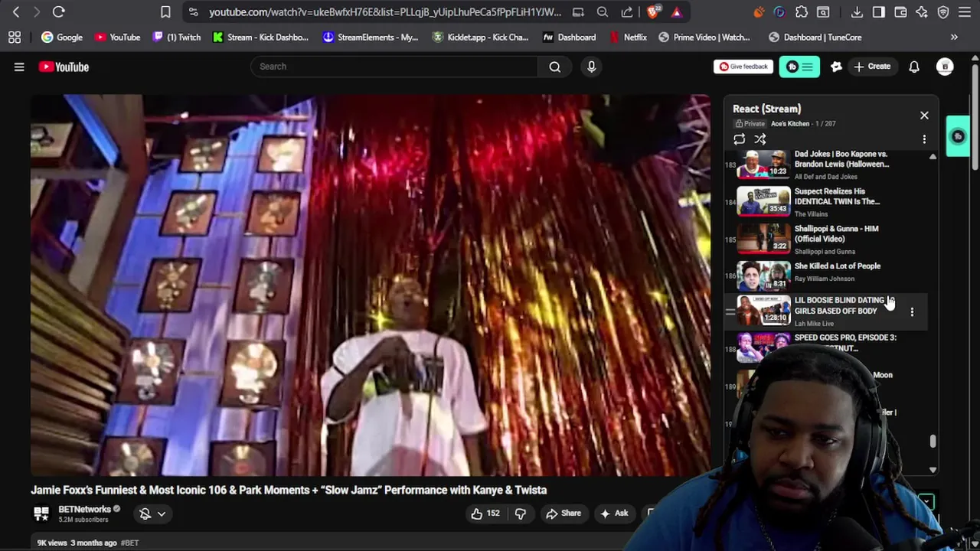Screen dimensions: 980x551
Task: Open options for LIL BOOSIE video
Action: tap(912, 311)
